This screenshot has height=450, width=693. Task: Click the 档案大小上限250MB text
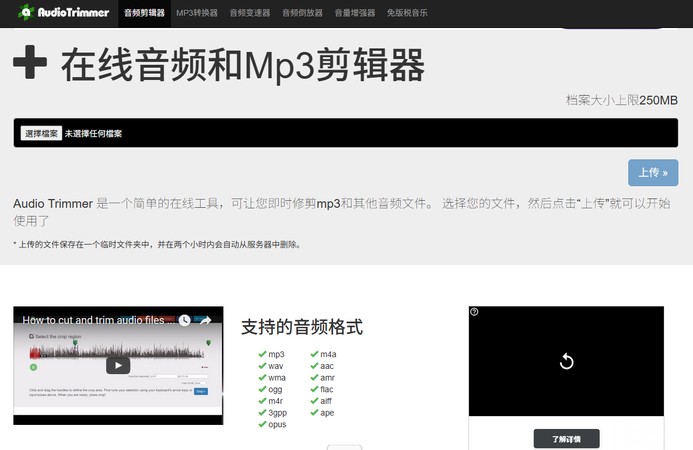[x=622, y=100]
